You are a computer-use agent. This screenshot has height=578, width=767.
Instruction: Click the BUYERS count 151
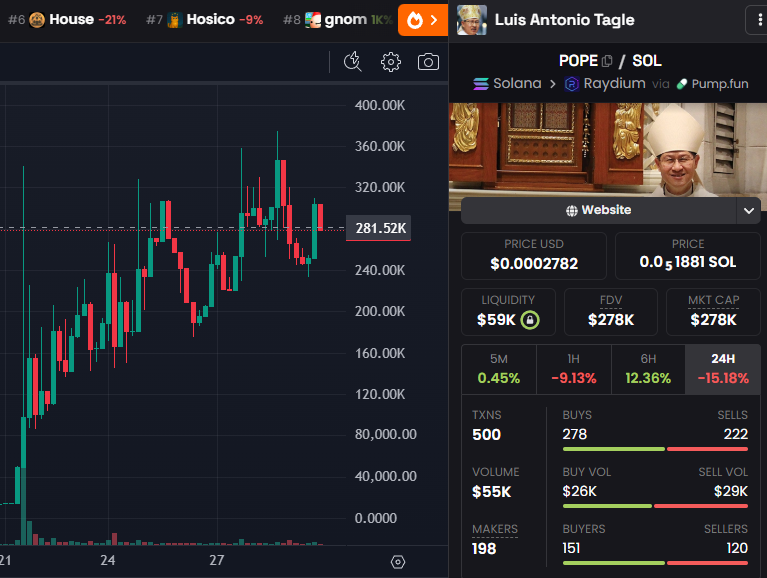(x=571, y=548)
